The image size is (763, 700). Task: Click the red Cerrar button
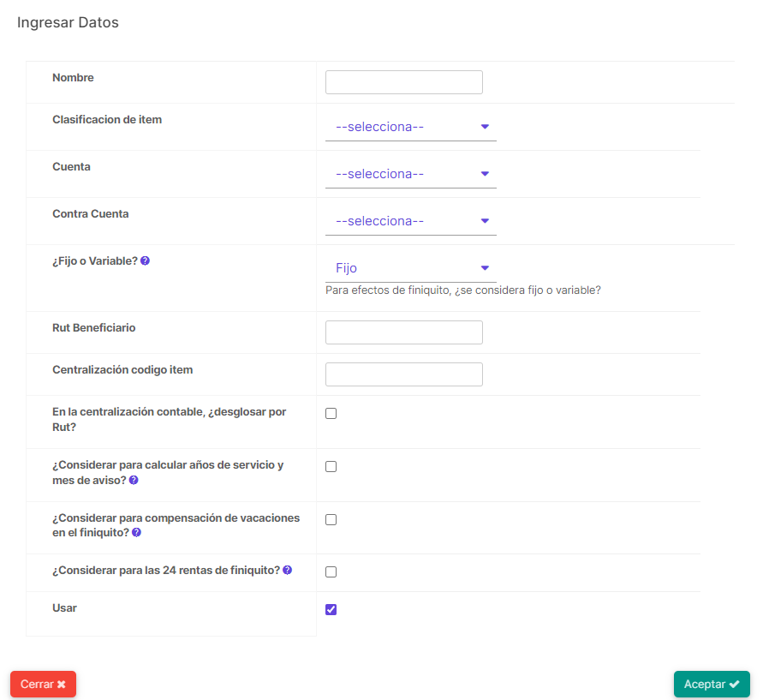tap(44, 685)
